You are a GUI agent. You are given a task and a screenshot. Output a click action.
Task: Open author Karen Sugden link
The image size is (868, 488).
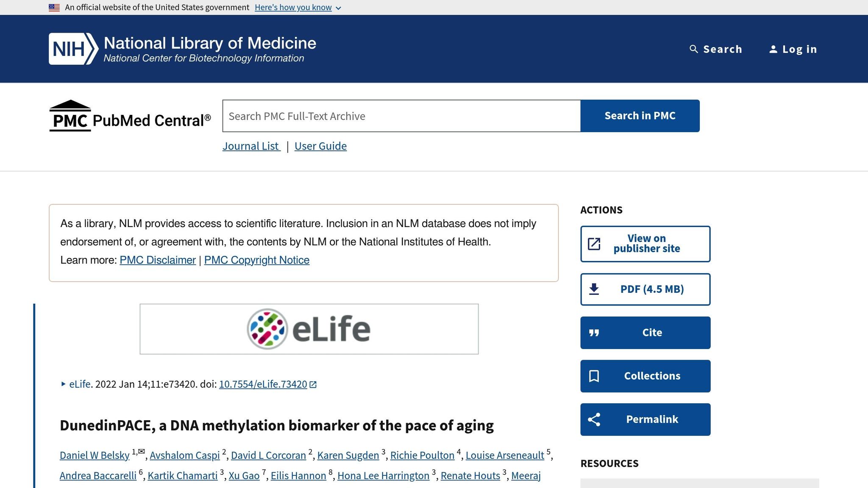pos(348,455)
